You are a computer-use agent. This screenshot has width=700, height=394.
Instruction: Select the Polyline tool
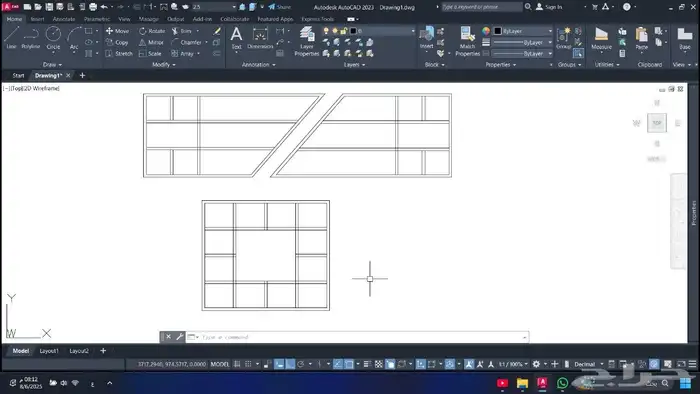click(30, 37)
